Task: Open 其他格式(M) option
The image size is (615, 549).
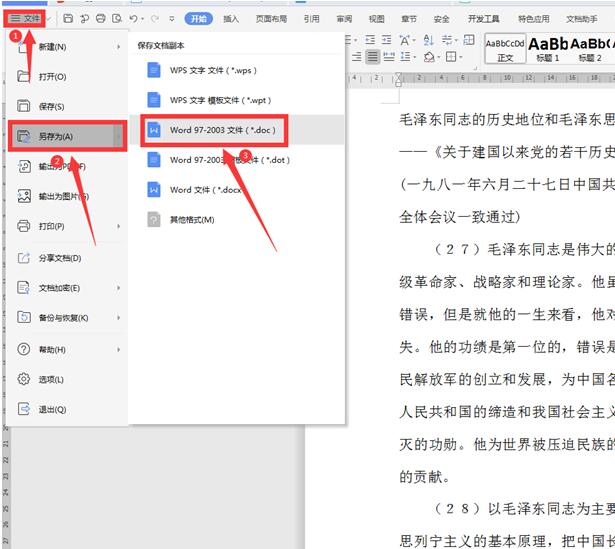Action: (x=190, y=219)
